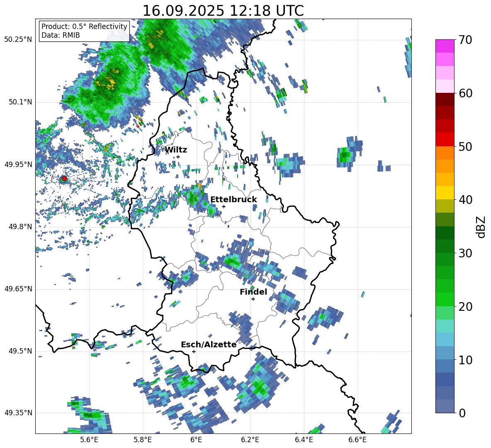Click the 49.95°N latitude label
Viewport: 491px width, 448px height.
coord(18,165)
